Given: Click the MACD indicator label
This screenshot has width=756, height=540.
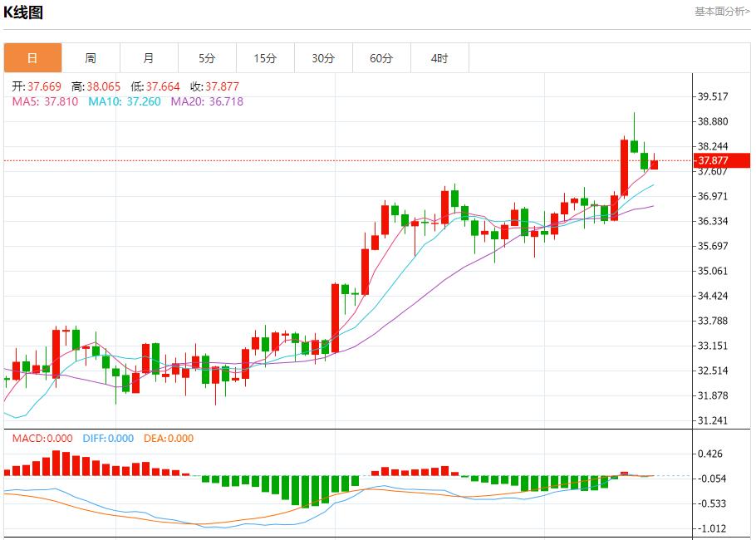Looking at the screenshot, I should pos(42,439).
